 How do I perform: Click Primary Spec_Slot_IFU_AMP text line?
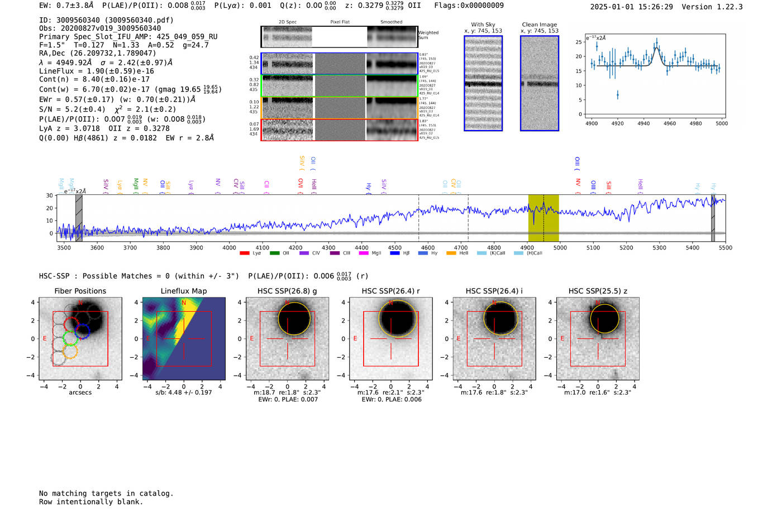tap(128, 37)
